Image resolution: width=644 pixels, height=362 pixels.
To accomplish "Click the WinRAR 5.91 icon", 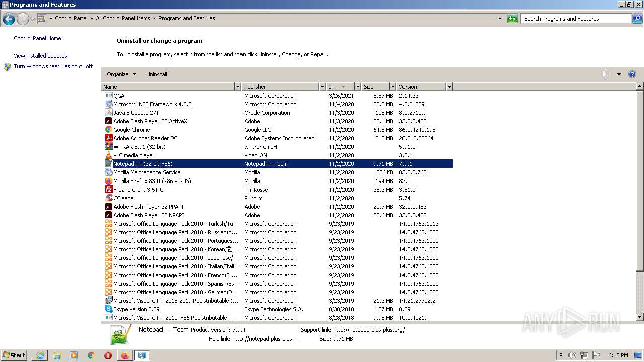I will [108, 147].
